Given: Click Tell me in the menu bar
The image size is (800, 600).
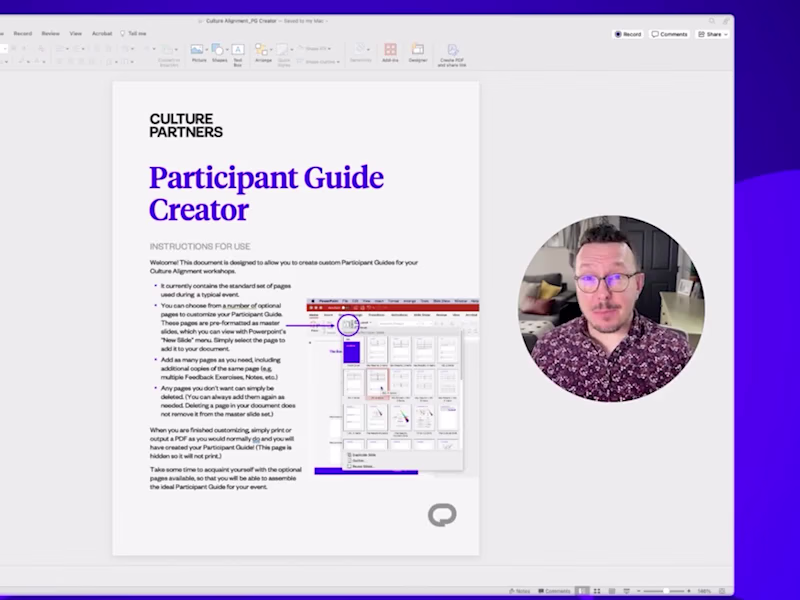Looking at the screenshot, I should (x=134, y=33).
